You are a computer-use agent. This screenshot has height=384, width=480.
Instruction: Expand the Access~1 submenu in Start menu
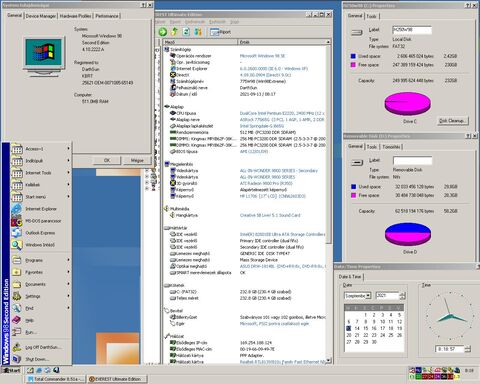[40, 149]
